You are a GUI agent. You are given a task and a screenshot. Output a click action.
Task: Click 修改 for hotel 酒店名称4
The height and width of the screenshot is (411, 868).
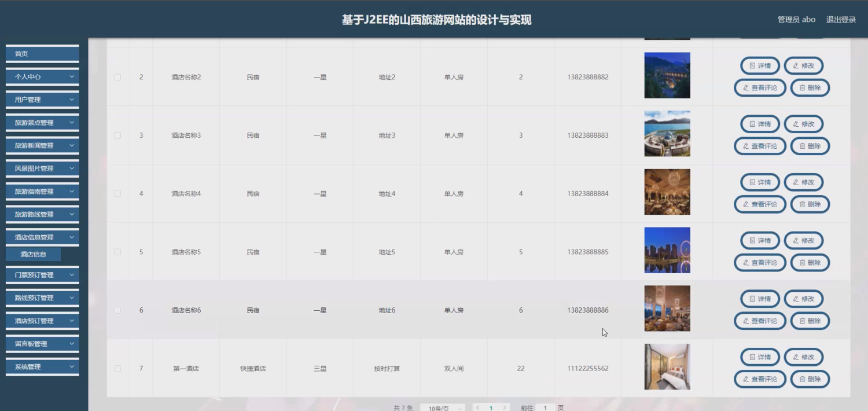coord(804,182)
